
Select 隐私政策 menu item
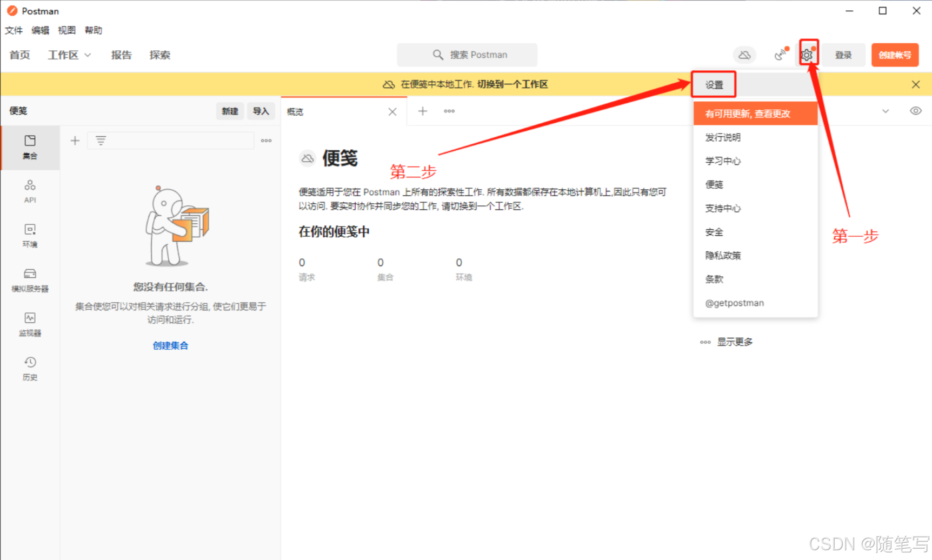tap(755, 256)
